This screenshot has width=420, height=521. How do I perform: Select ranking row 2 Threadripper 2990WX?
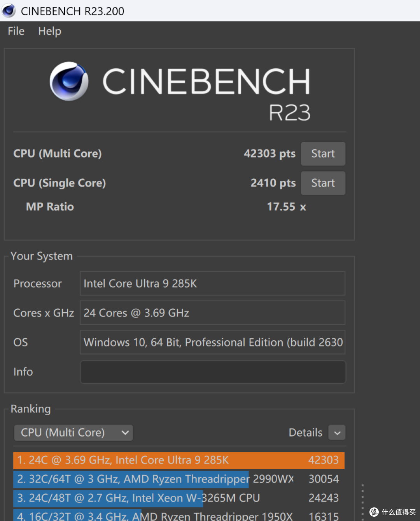pyautogui.click(x=179, y=479)
